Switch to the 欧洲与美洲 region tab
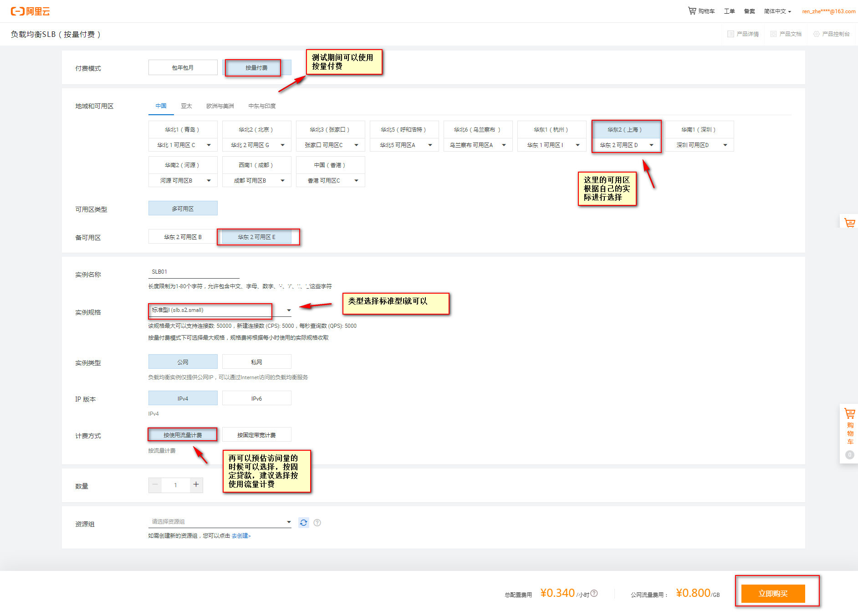 (220, 106)
